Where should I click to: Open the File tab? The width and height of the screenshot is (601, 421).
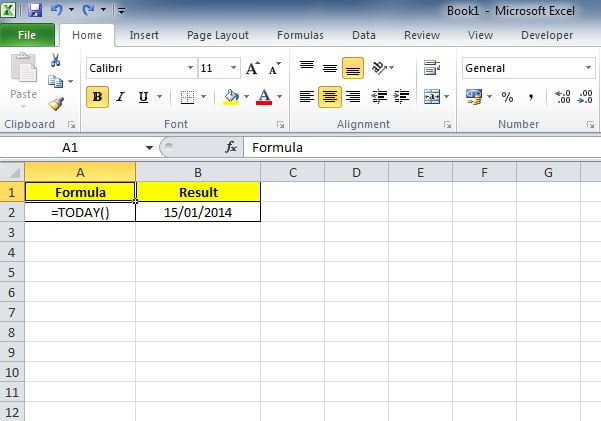click(x=27, y=35)
